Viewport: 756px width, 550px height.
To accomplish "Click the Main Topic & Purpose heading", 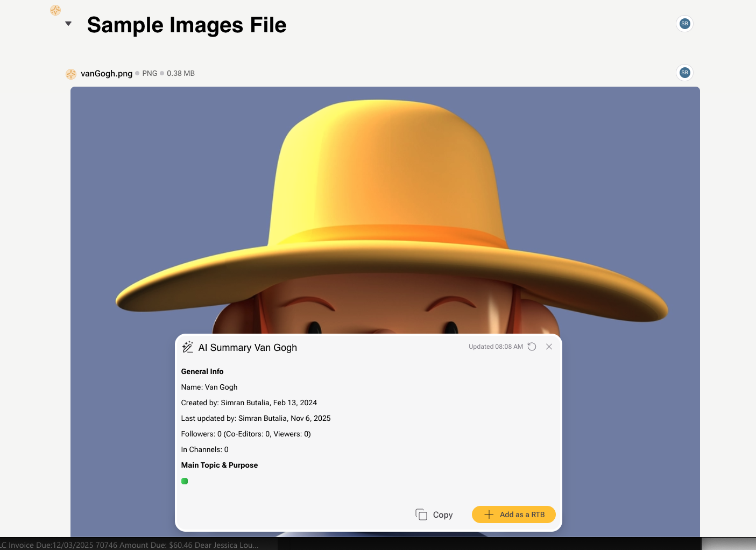I will 220,465.
